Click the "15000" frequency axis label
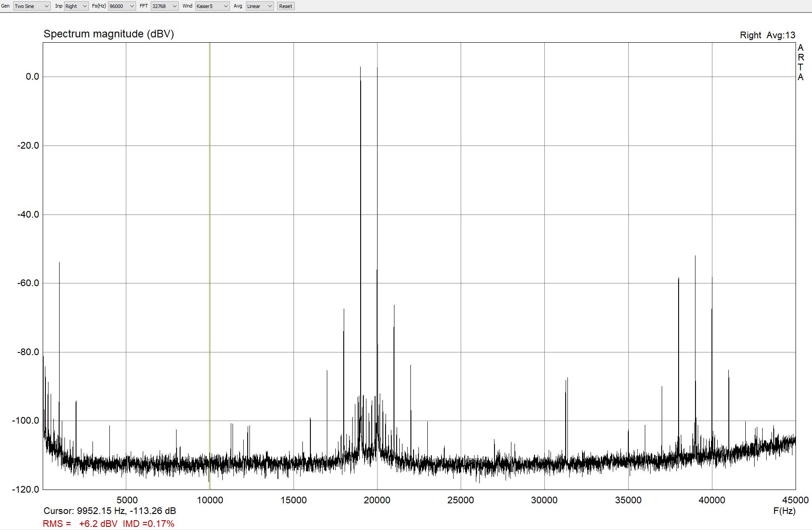The width and height of the screenshot is (812, 530). tap(293, 500)
